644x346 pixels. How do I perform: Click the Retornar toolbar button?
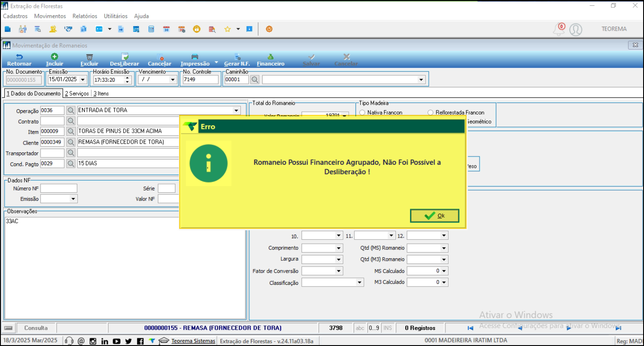tap(19, 60)
